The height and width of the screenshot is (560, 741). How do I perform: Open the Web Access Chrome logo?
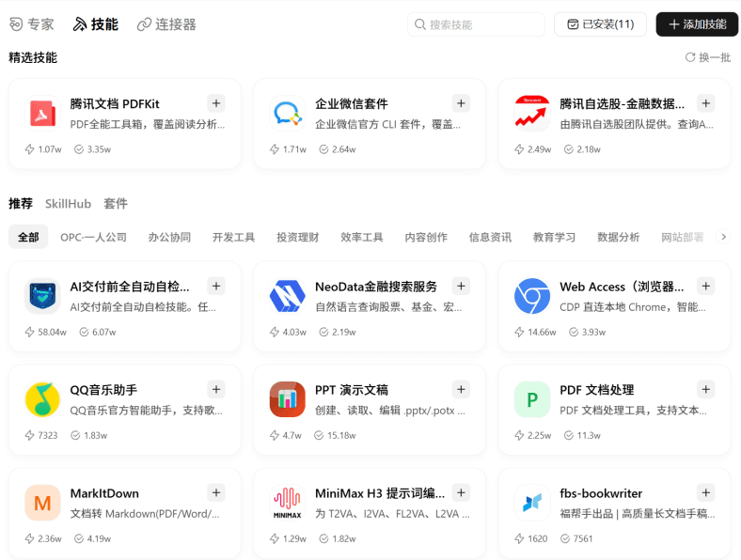point(532,296)
